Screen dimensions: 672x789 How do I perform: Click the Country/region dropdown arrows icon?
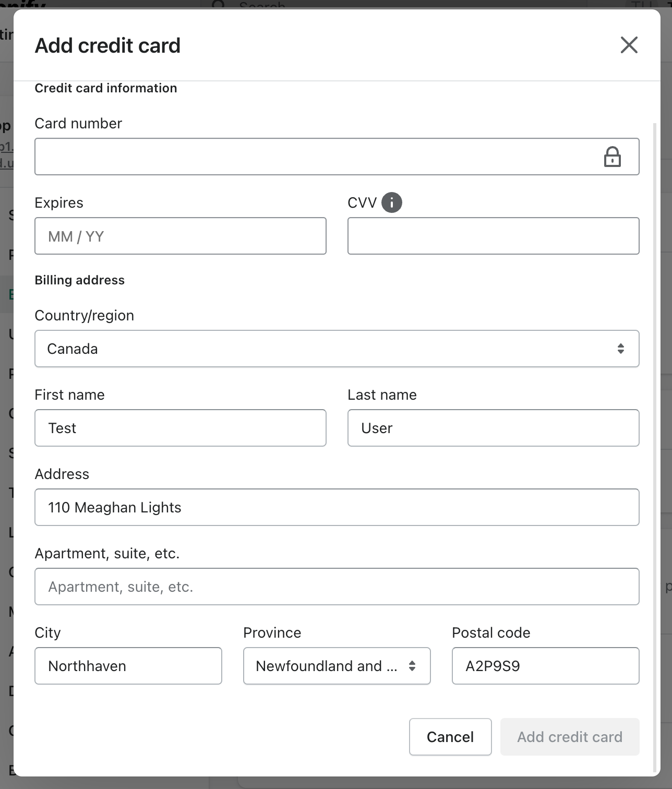[620, 349]
